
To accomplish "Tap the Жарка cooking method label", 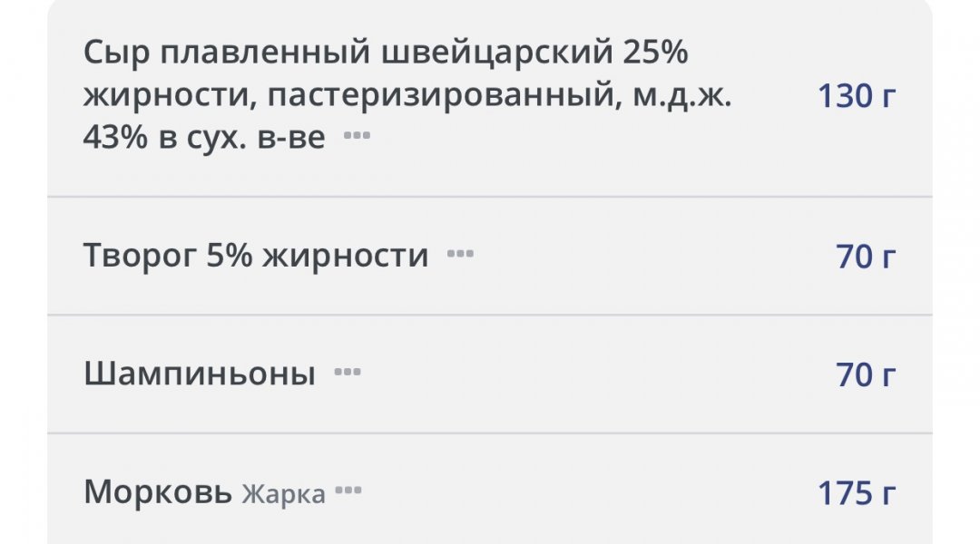I will [283, 494].
